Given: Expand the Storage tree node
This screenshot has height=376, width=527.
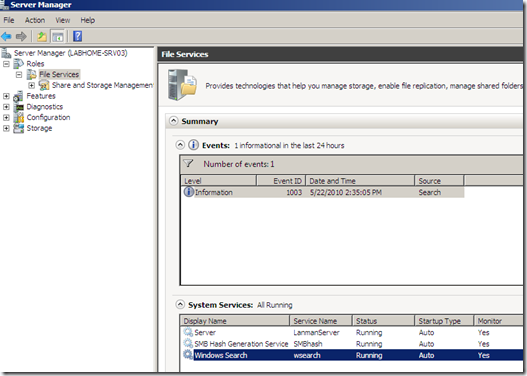Looking at the screenshot, I should pos(6,128).
